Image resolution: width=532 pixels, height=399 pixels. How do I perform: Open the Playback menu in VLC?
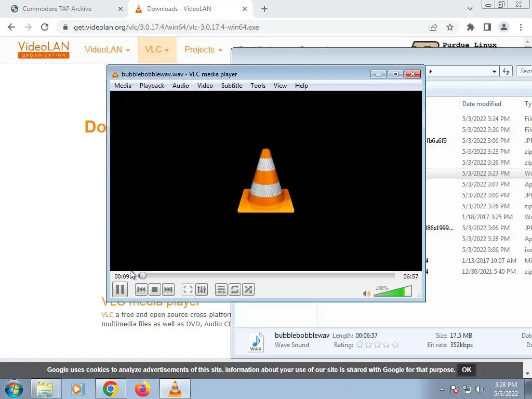pyautogui.click(x=152, y=86)
